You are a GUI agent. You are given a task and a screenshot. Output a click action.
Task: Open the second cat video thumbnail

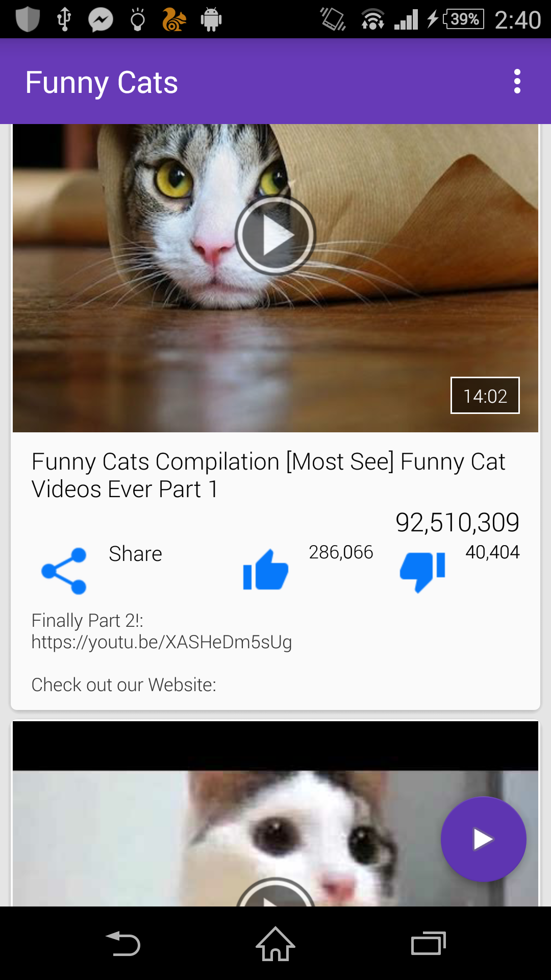coord(275,814)
